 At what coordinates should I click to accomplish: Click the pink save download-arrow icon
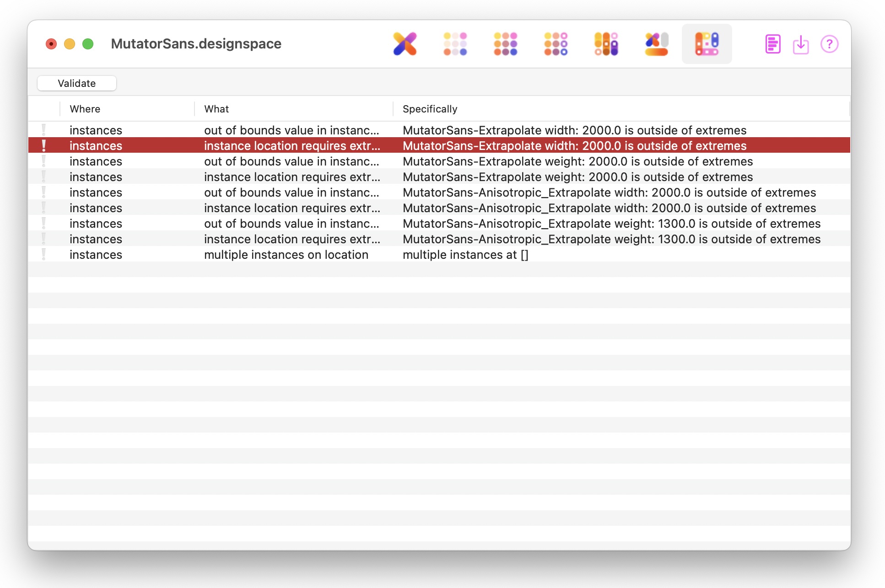[801, 44]
